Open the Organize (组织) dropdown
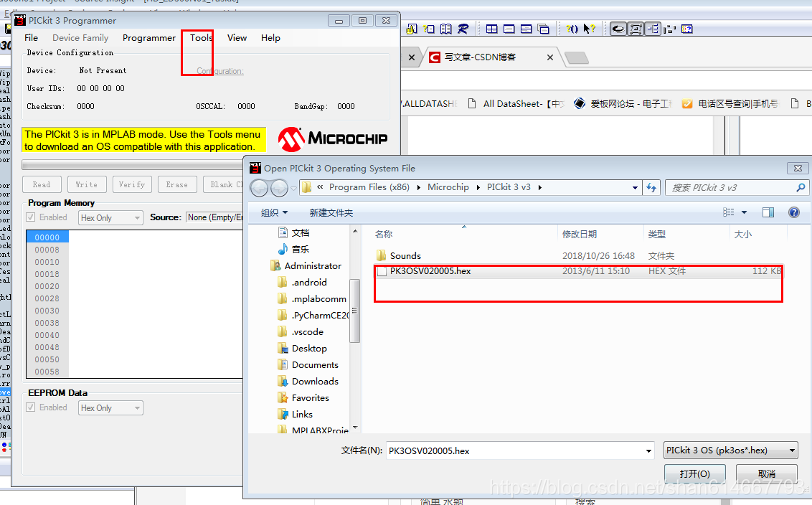The height and width of the screenshot is (505, 812). click(x=274, y=212)
